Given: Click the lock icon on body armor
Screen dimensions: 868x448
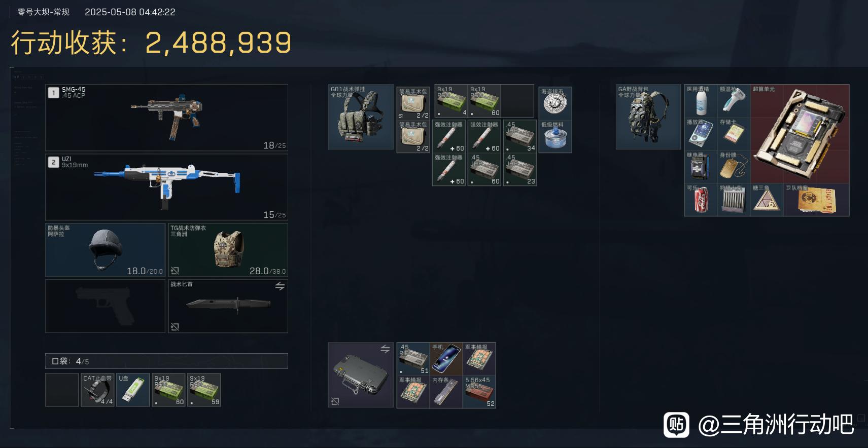Looking at the screenshot, I should click(x=175, y=271).
